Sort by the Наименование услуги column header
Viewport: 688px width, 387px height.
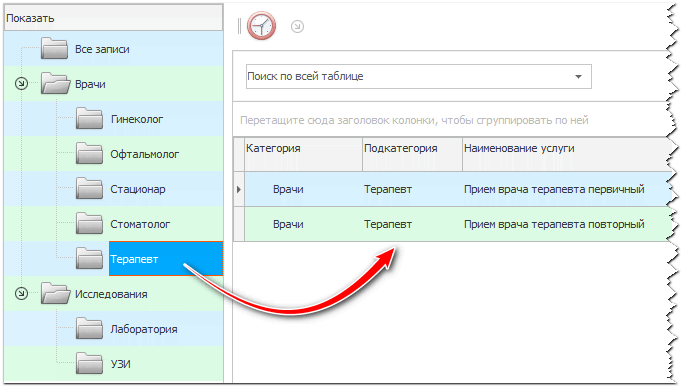pos(566,154)
